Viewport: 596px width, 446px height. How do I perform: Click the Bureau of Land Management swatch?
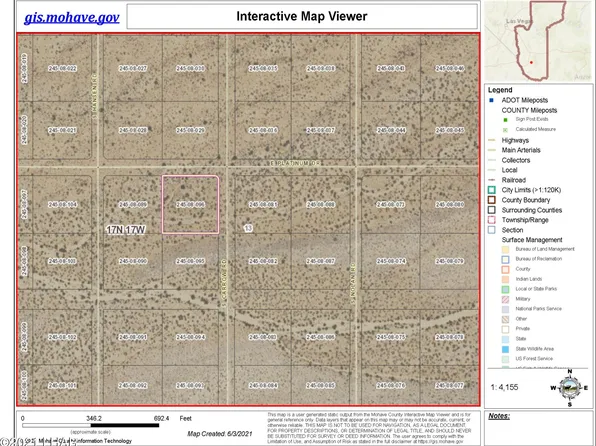coord(505,249)
